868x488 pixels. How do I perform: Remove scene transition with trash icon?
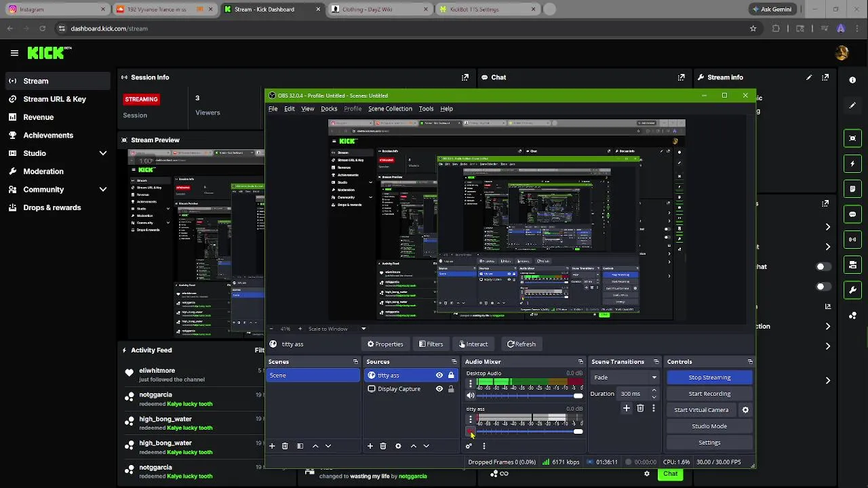point(640,408)
